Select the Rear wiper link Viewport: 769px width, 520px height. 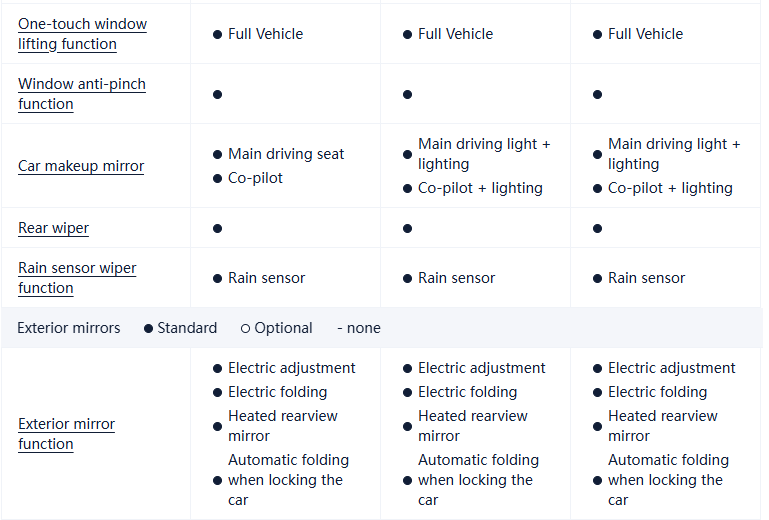[x=53, y=228]
